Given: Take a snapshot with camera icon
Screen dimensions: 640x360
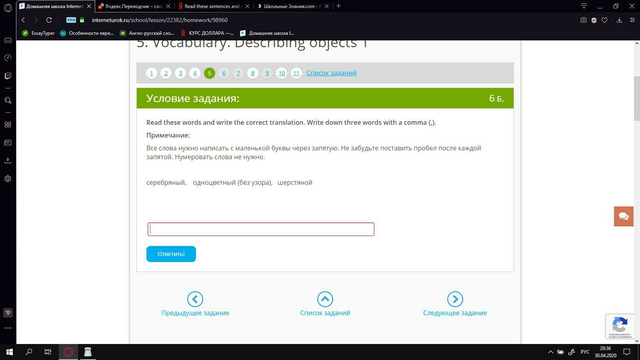Looking at the screenshot, I should click(583, 20).
